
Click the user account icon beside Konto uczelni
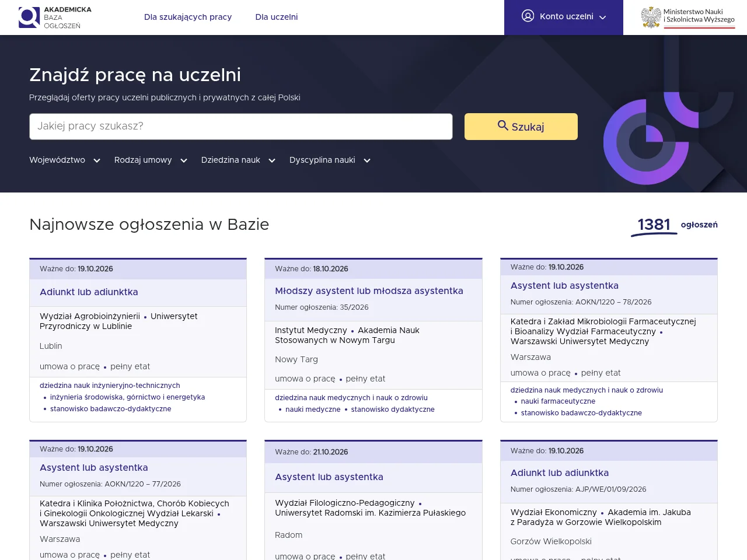coord(528,16)
